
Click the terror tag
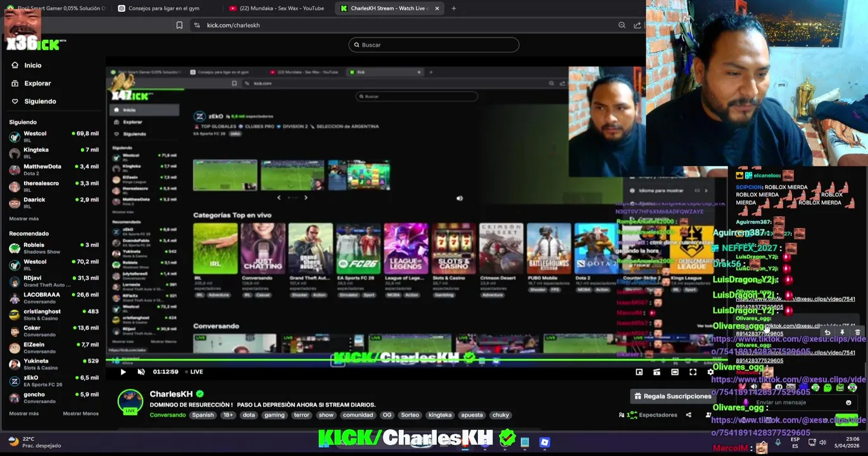pos(301,415)
